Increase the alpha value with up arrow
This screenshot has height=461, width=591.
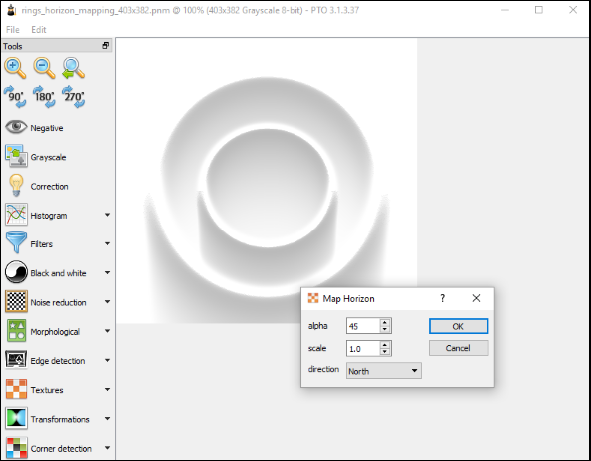click(x=384, y=322)
